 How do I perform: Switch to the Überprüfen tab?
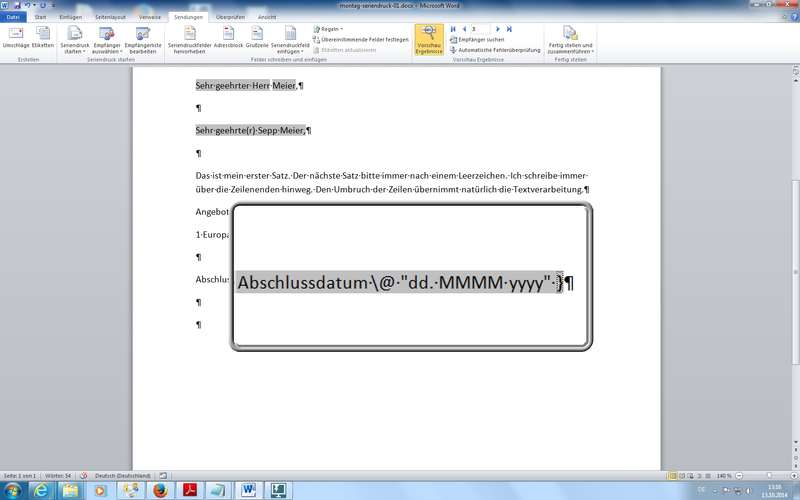pyautogui.click(x=230, y=17)
